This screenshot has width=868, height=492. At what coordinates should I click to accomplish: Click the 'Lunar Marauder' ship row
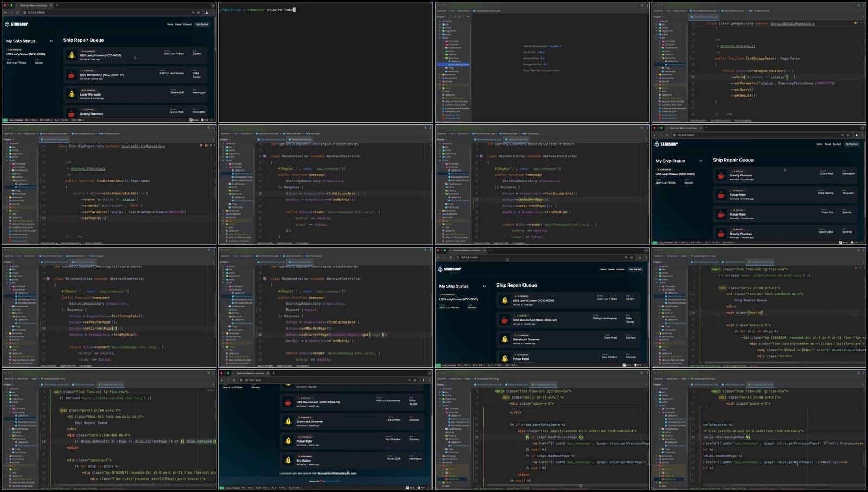coord(136,93)
